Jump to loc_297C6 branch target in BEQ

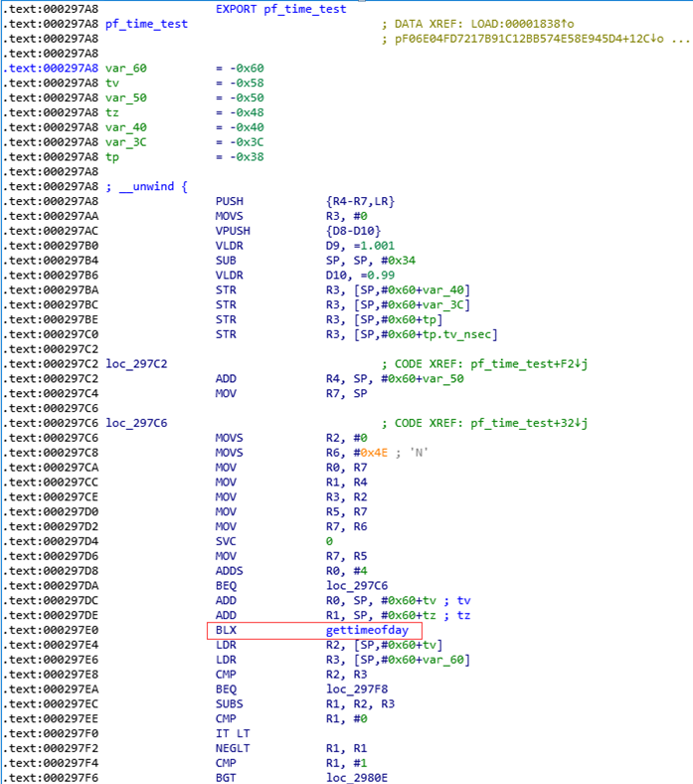click(357, 585)
